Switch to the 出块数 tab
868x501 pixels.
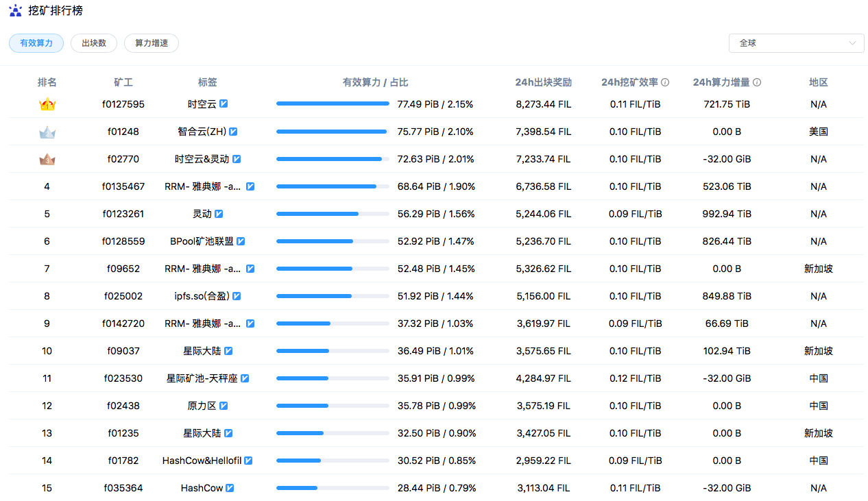[x=93, y=42]
